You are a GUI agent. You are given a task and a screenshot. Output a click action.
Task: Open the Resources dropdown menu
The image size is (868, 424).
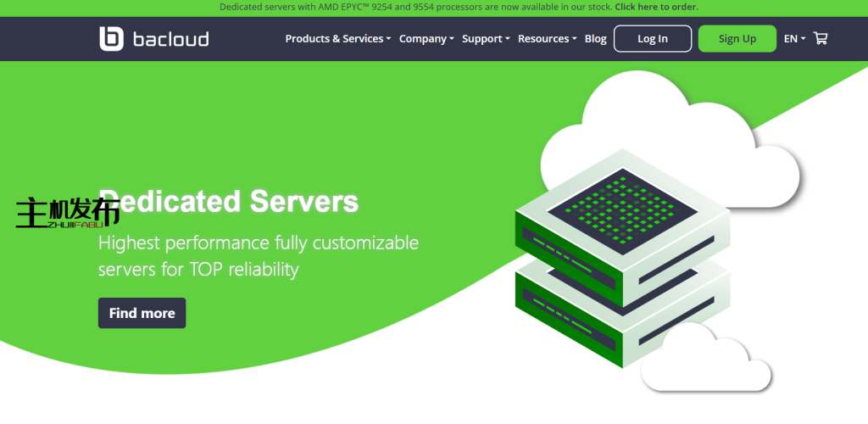(x=547, y=39)
